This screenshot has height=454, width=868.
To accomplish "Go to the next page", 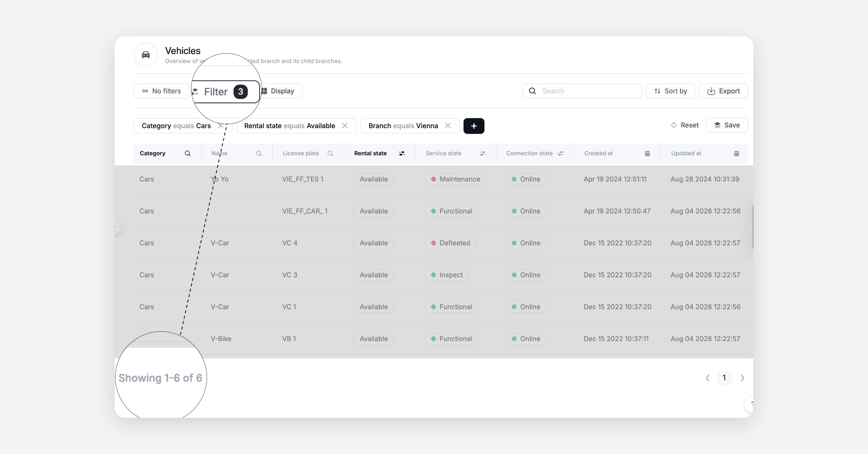I will click(x=743, y=378).
